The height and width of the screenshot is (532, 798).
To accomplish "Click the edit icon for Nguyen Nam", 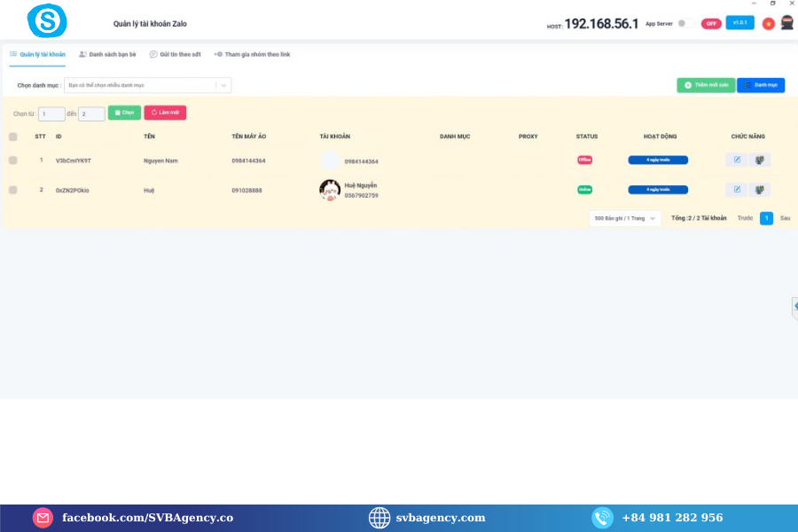I will (x=736, y=160).
